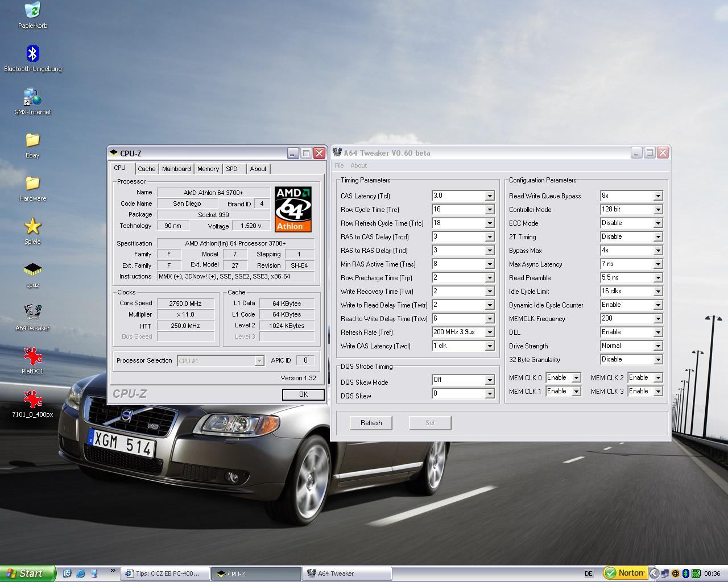Open the Spiele star icon
728x582 pixels.
pyautogui.click(x=32, y=227)
